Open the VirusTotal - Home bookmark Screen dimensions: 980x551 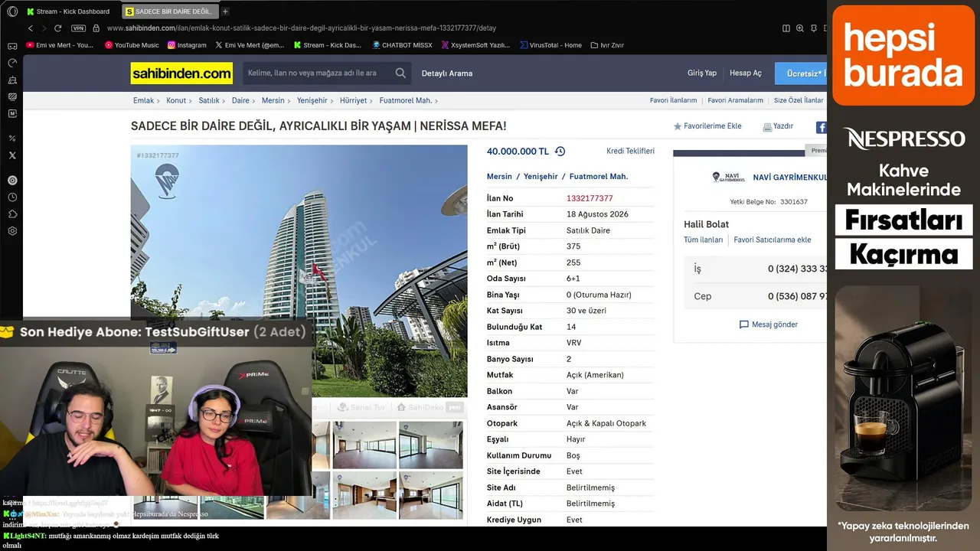tap(550, 45)
